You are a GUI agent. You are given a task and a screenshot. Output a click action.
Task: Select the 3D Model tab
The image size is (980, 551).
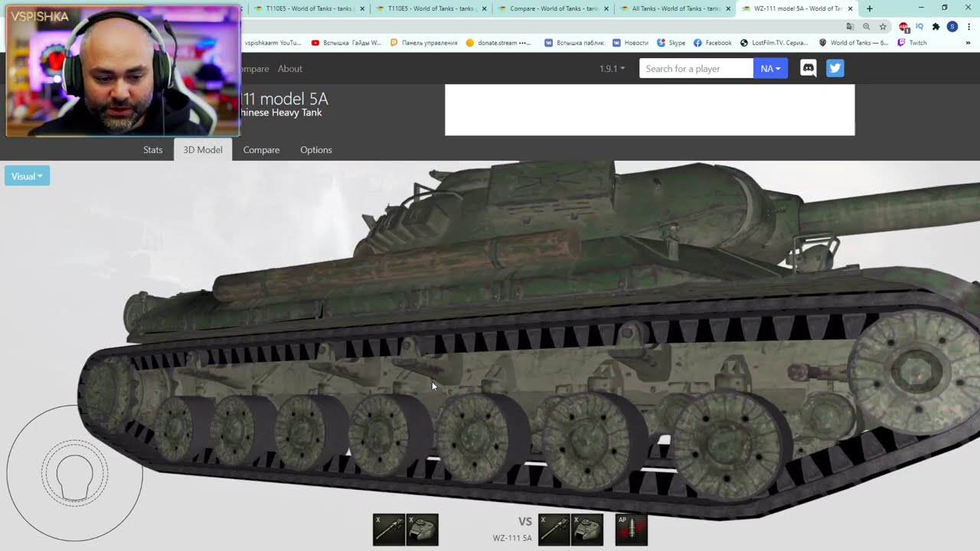pos(203,149)
